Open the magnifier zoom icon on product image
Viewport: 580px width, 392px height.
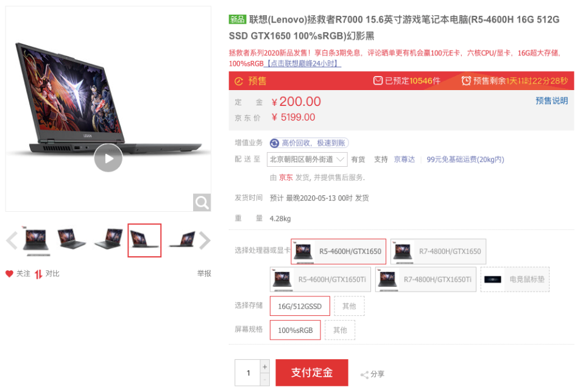[202, 203]
